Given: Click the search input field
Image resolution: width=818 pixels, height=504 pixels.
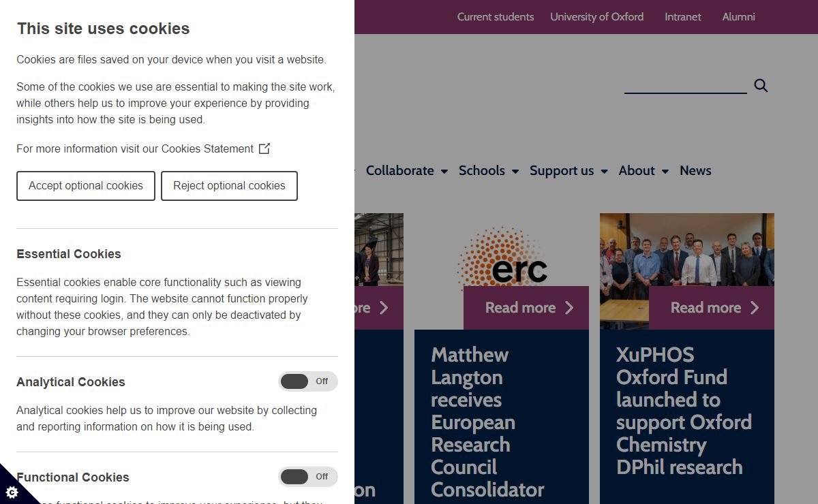Looking at the screenshot, I should tap(685, 85).
